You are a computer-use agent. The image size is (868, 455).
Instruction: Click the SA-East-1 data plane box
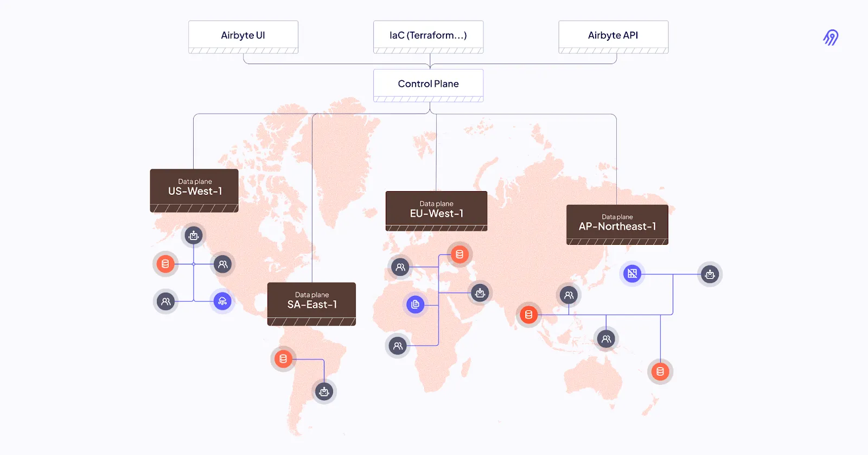pos(311,304)
